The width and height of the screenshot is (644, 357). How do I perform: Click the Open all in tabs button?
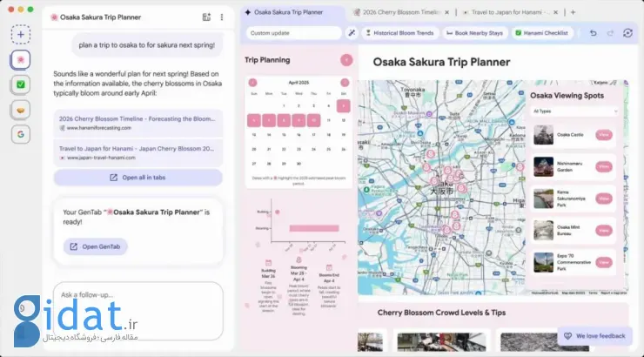[x=138, y=178]
